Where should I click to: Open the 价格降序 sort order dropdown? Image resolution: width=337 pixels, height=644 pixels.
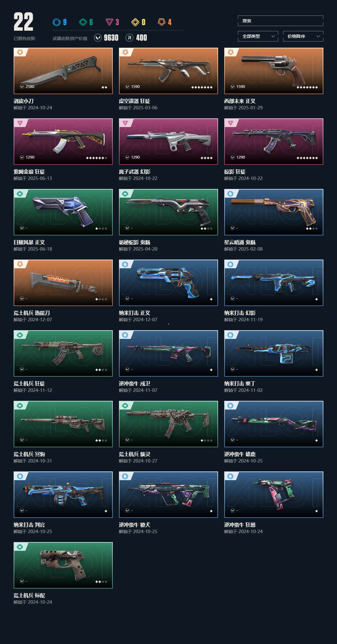(x=303, y=36)
